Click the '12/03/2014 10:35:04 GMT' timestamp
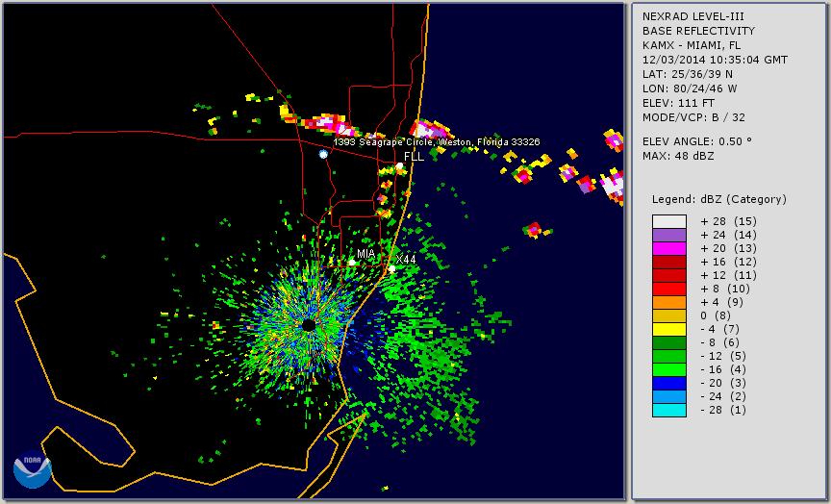 pos(715,60)
